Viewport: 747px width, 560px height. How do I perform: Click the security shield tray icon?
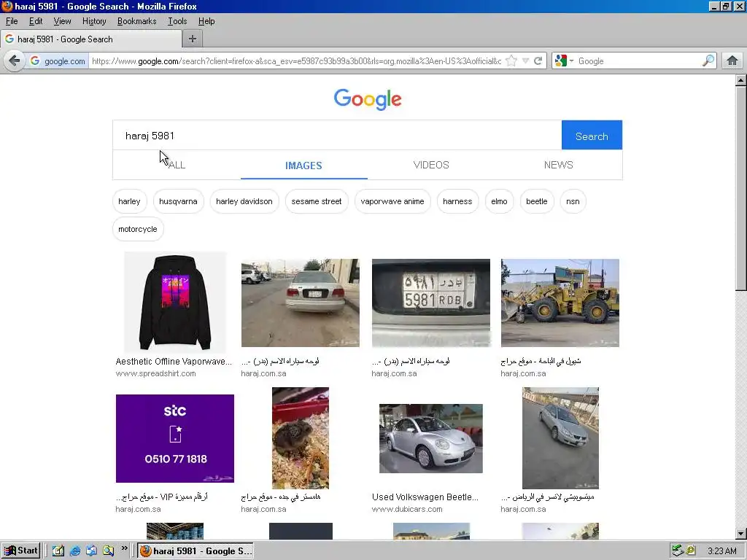691,551
